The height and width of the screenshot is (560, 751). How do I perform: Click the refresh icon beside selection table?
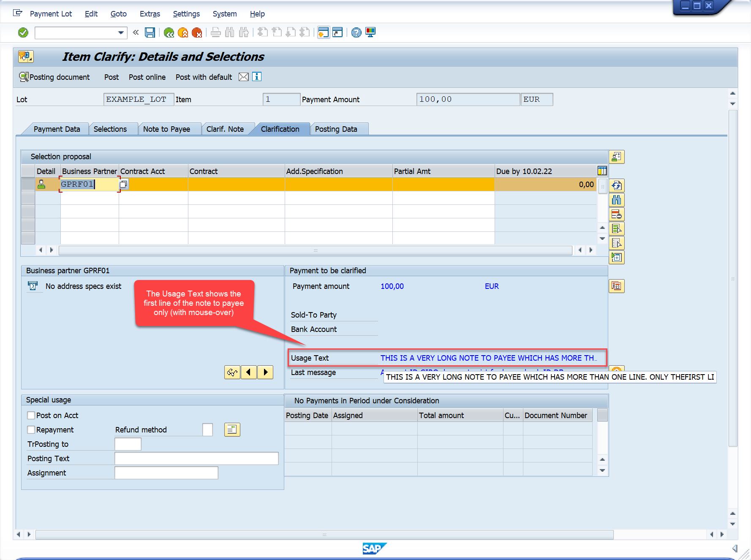(x=617, y=186)
